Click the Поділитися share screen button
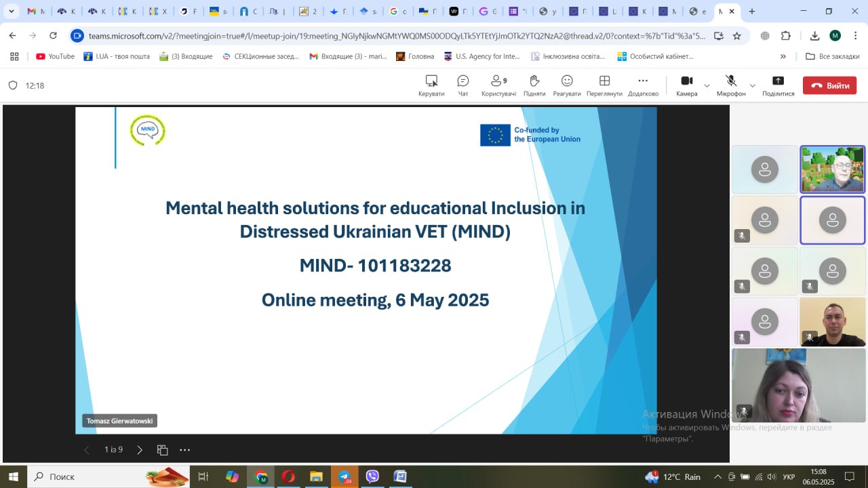 pos(778,85)
